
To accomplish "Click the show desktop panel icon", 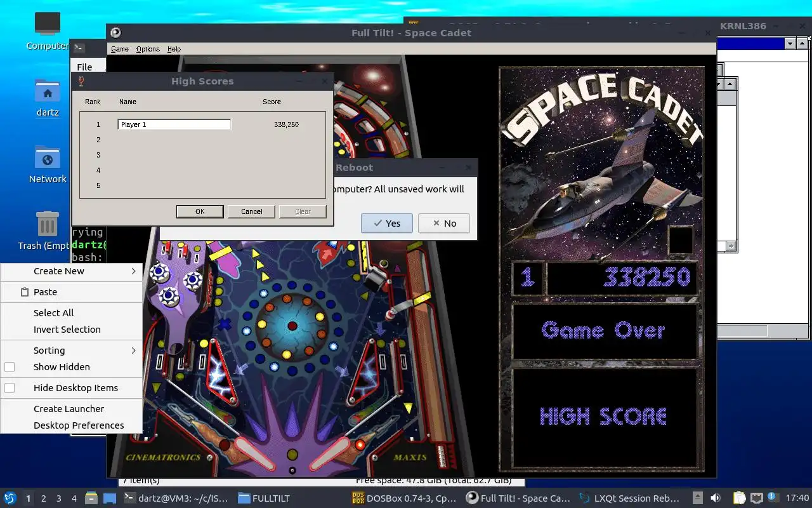I will click(x=110, y=498).
